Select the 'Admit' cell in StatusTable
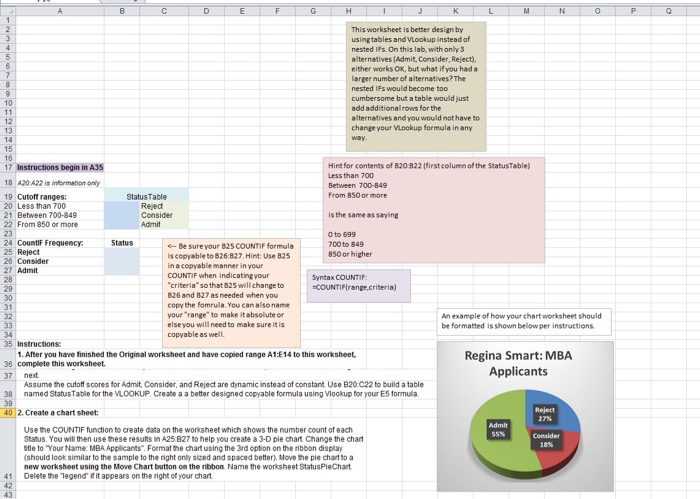This screenshot has width=700, height=499. coord(164,225)
